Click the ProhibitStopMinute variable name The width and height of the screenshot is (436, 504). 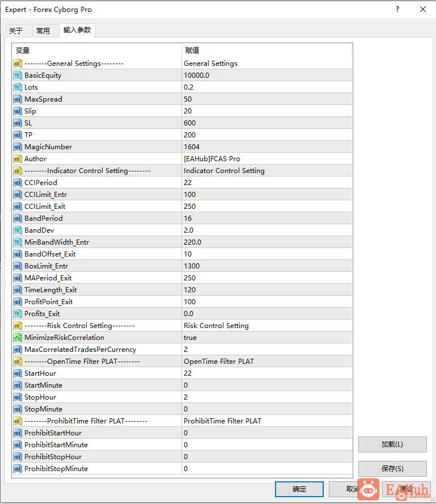(x=56, y=468)
